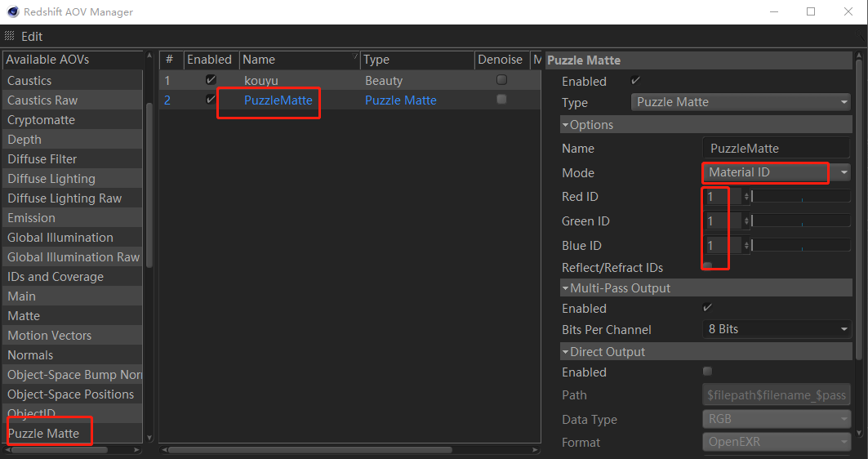Open Bits Per Channel dropdown

point(776,329)
